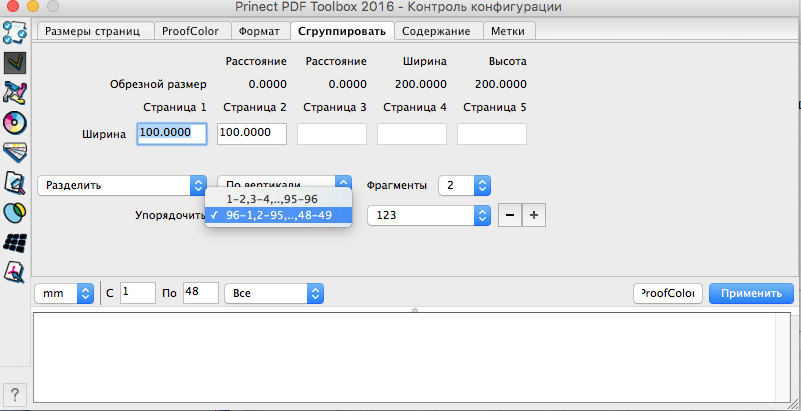This screenshot has height=411, width=801.
Task: Click the Применить button
Action: [751, 294]
